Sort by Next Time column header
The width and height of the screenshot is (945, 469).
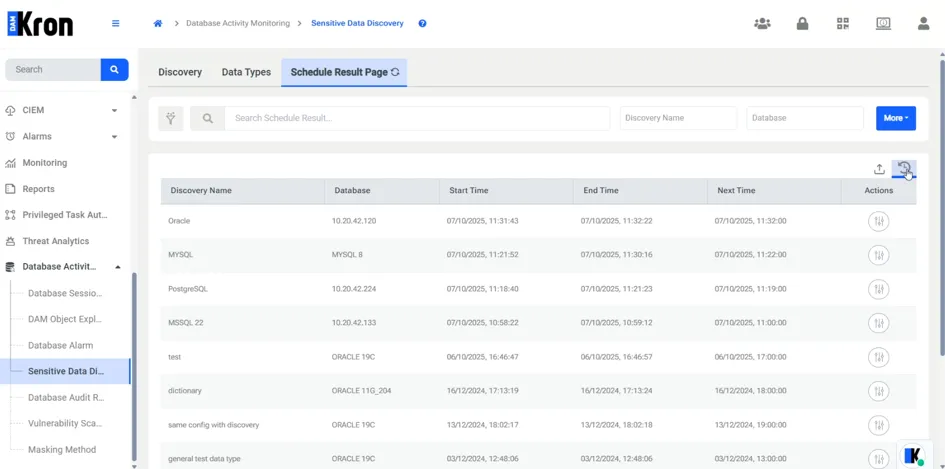pos(774,190)
